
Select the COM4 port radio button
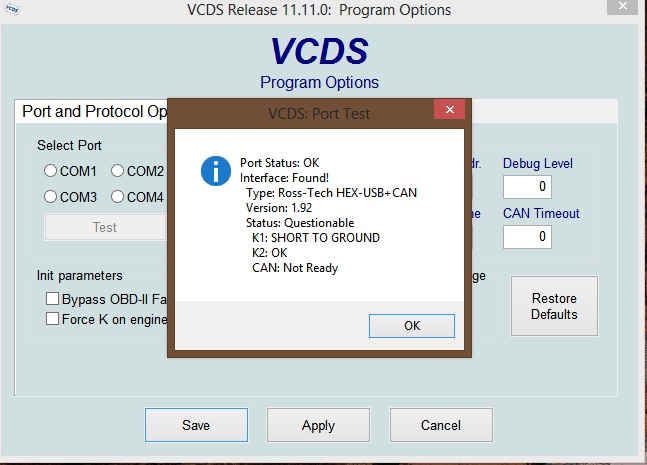(x=117, y=196)
